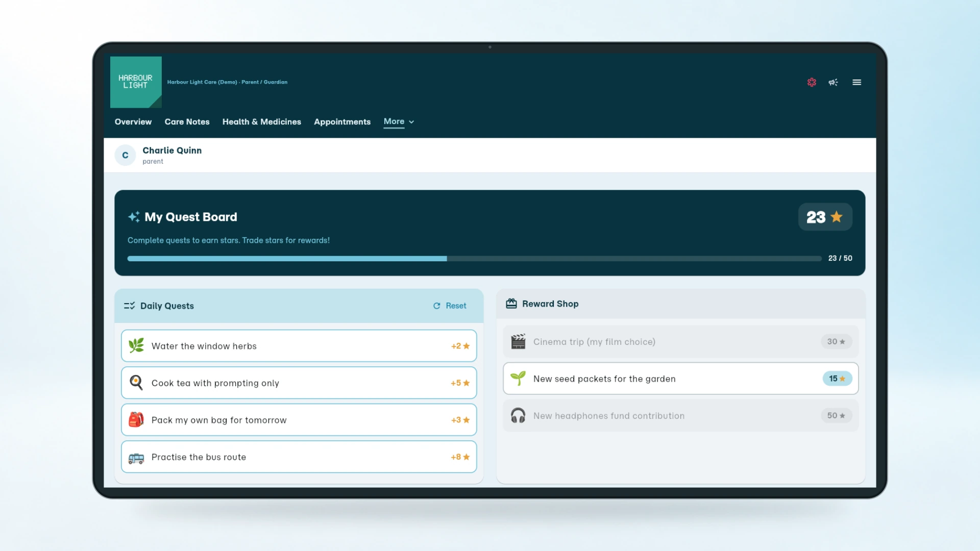
Task: Reset the Daily Quests list
Action: coord(450,306)
